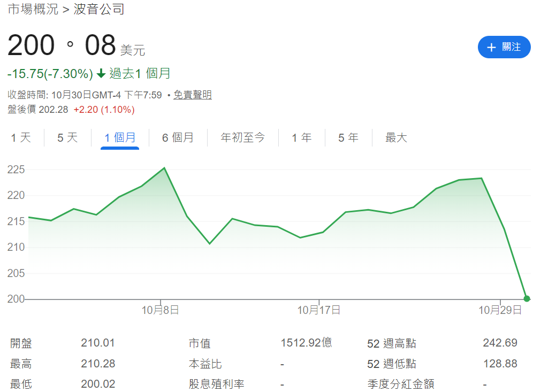Select the 1 年 time range
Image resolution: width=556 pixels, height=392 pixels.
point(301,137)
